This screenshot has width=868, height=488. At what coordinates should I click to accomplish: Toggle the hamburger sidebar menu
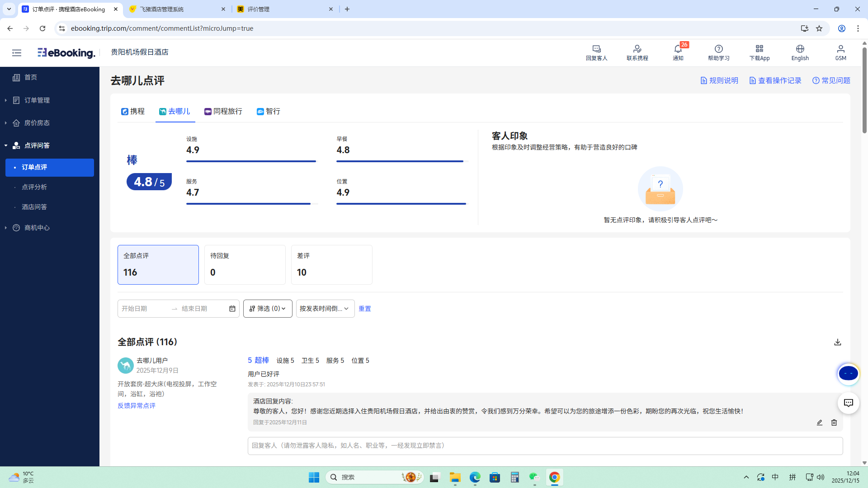point(17,53)
